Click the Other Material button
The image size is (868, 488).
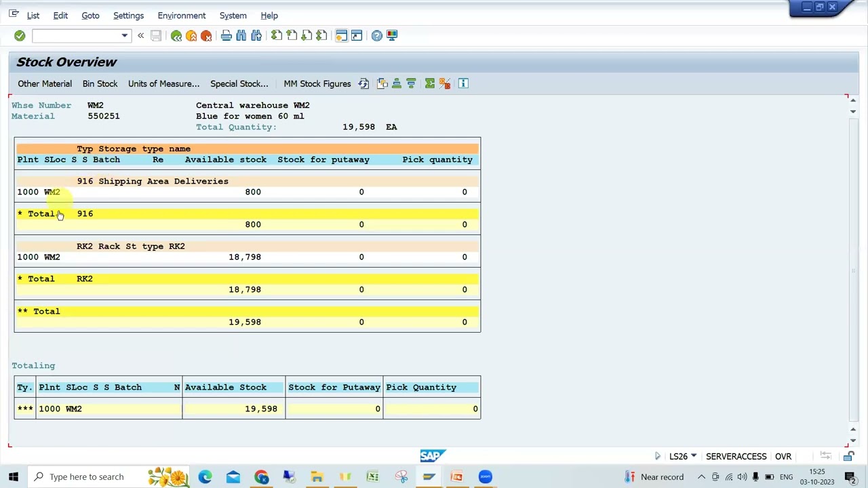tap(45, 83)
